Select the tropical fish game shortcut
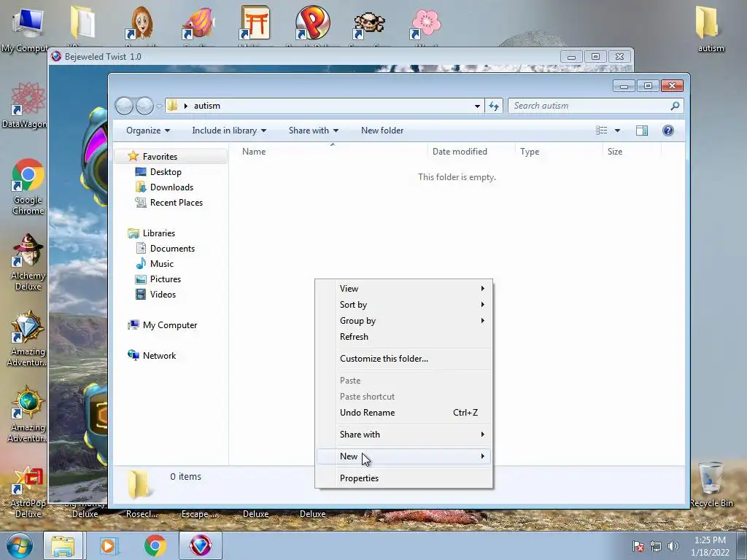The image size is (747, 560). pyautogui.click(x=198, y=25)
